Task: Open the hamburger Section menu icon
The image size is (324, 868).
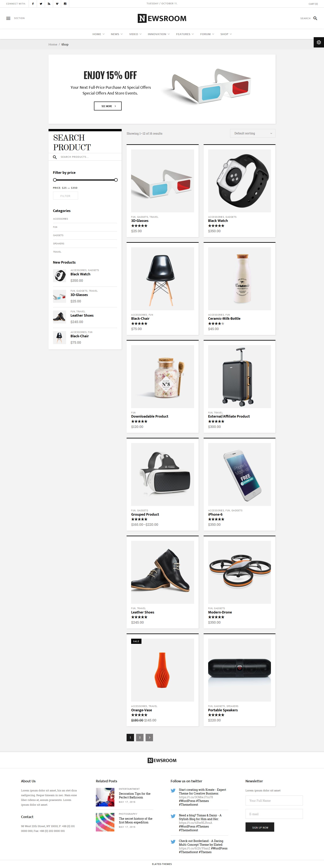Action: click(8, 18)
